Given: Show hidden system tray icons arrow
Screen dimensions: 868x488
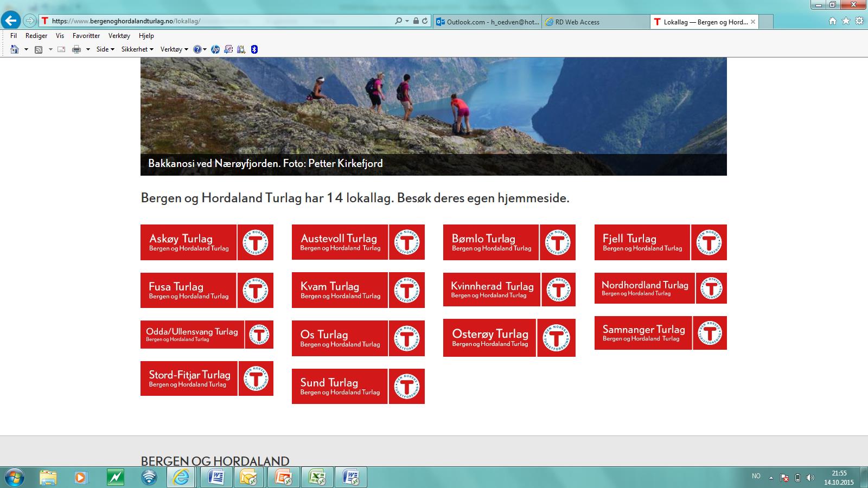Looking at the screenshot, I should click(771, 477).
